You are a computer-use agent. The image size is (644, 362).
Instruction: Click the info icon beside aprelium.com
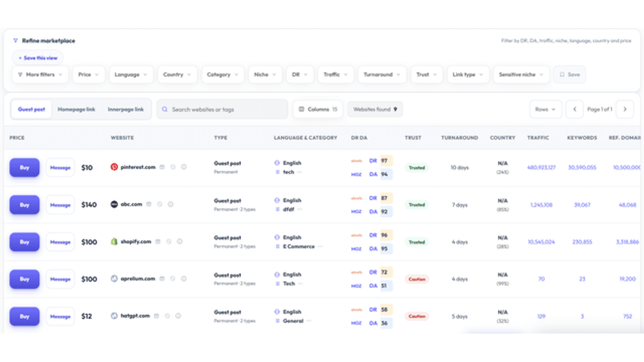coord(184,279)
